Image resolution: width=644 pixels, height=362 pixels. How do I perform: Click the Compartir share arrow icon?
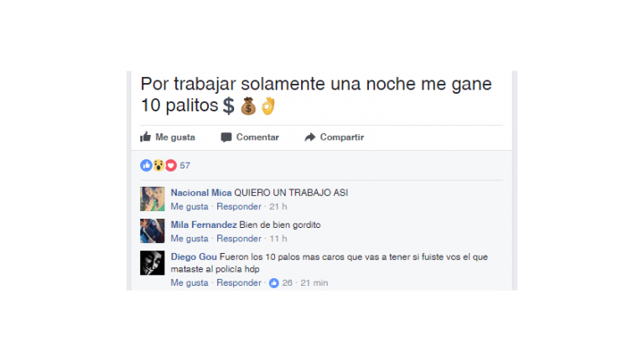(x=310, y=137)
